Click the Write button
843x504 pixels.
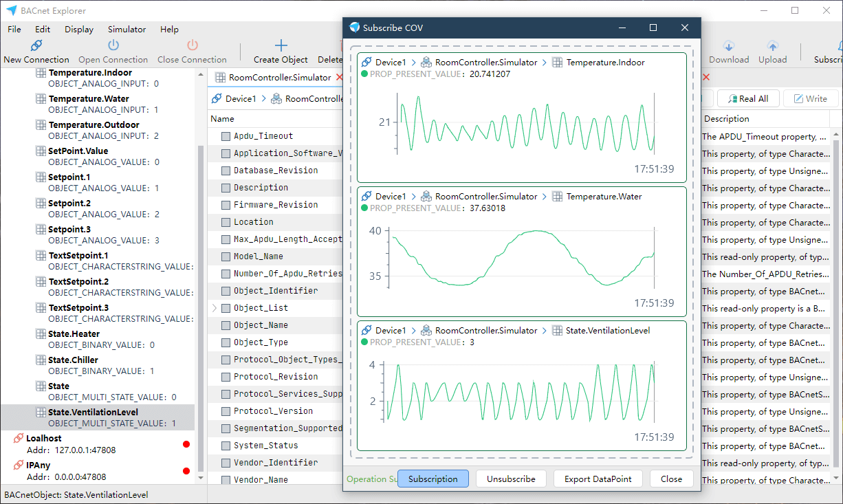(811, 99)
